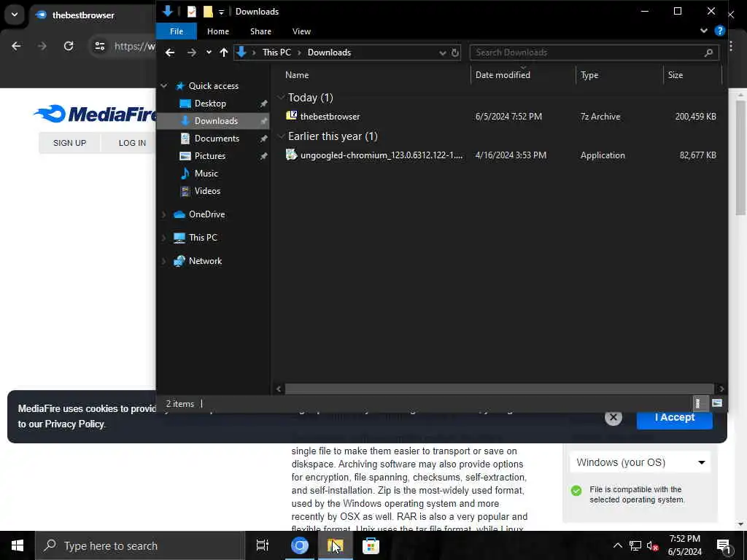Collapse the Today (1) group
Screen dimensions: 747x560
(x=281, y=98)
